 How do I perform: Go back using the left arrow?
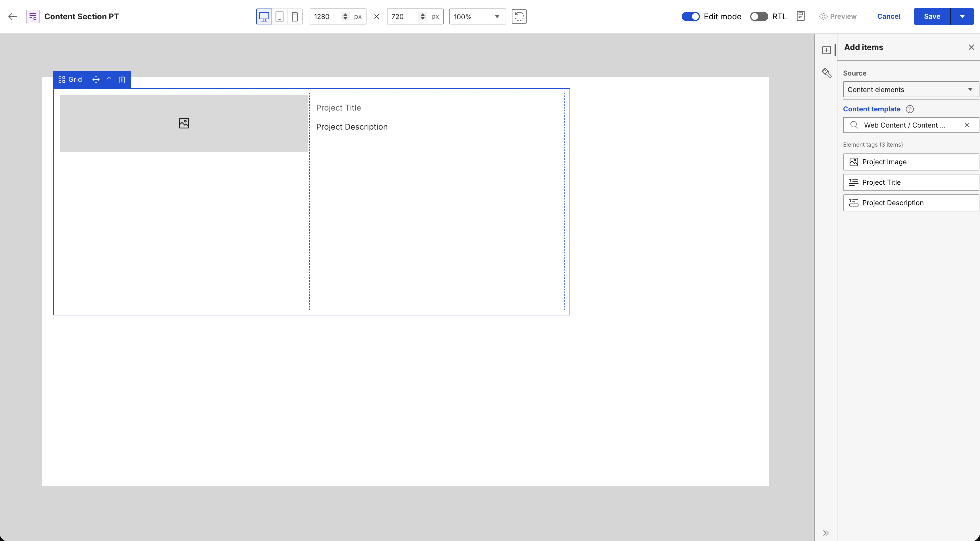click(12, 16)
